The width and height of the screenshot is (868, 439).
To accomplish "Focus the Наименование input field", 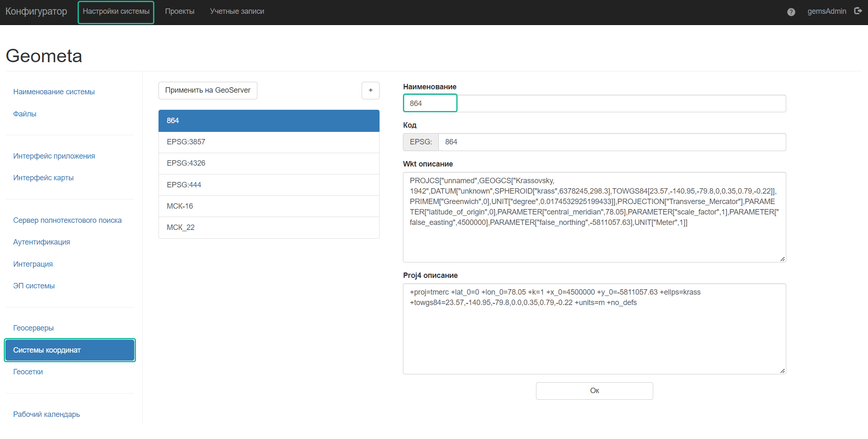I will tap(594, 103).
